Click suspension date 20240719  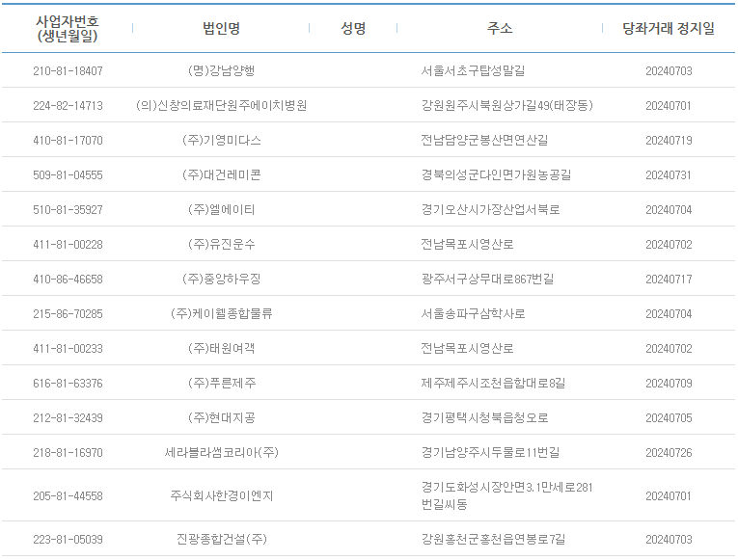click(669, 141)
